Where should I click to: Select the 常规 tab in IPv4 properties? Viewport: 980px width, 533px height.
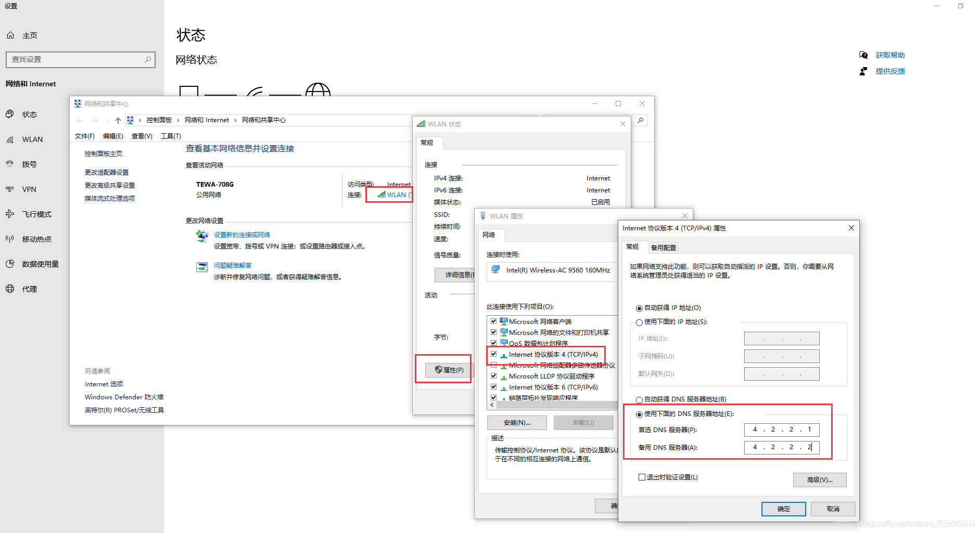(x=633, y=247)
